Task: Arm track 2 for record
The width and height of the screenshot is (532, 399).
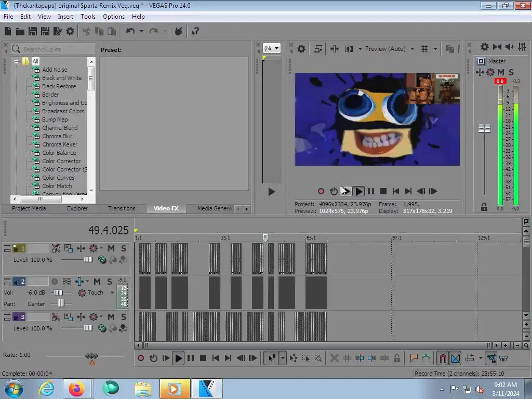Action: click(54, 282)
